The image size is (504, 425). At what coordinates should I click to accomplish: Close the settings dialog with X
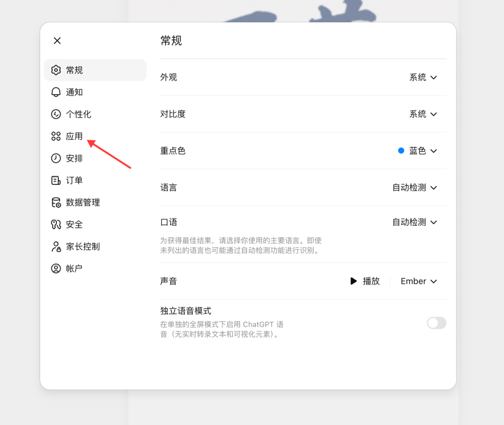[57, 41]
